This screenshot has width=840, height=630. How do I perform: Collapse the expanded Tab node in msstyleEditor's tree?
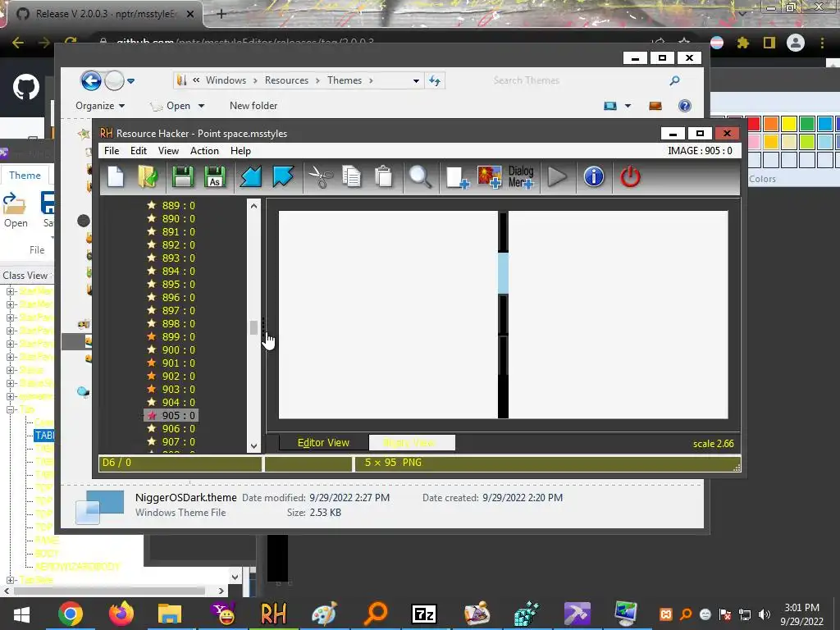pyautogui.click(x=10, y=409)
